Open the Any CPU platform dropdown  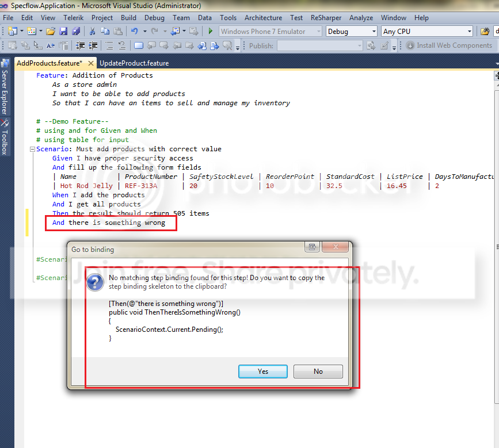(x=428, y=32)
